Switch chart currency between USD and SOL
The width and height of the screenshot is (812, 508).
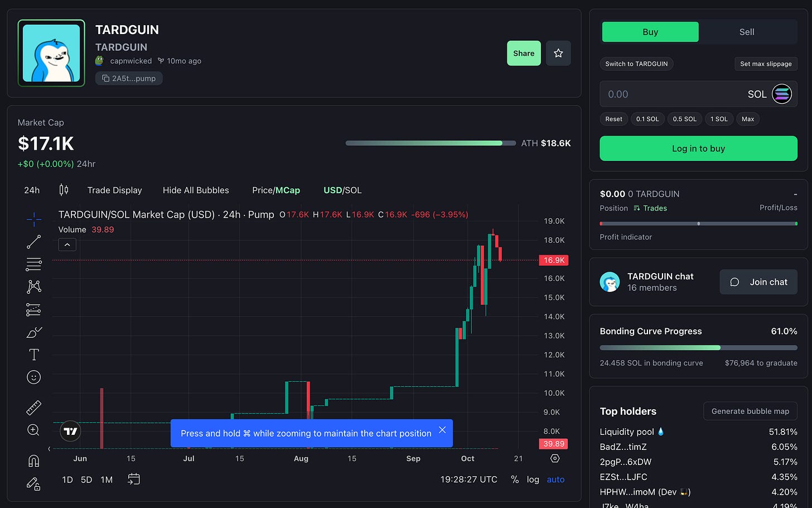pos(342,190)
